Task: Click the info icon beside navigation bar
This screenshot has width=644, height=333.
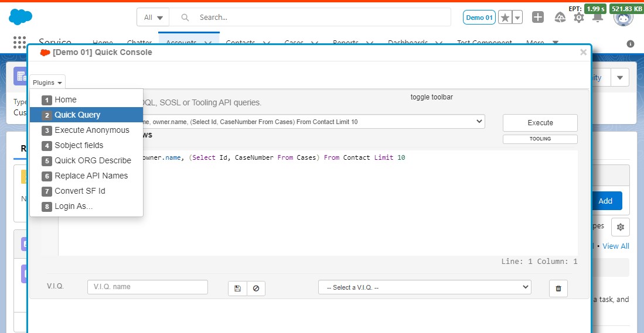Action: point(631,44)
